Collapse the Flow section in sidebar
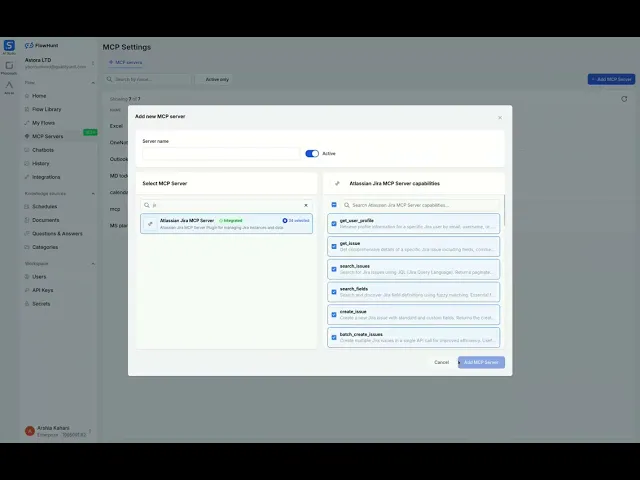This screenshot has width=640, height=480. click(93, 83)
